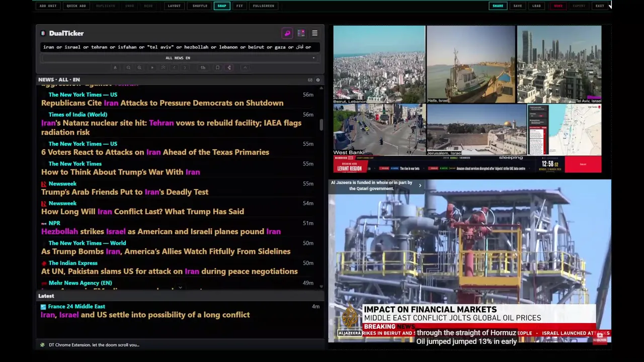Open the DualTicker hamburger menu
The height and width of the screenshot is (362, 644).
314,33
